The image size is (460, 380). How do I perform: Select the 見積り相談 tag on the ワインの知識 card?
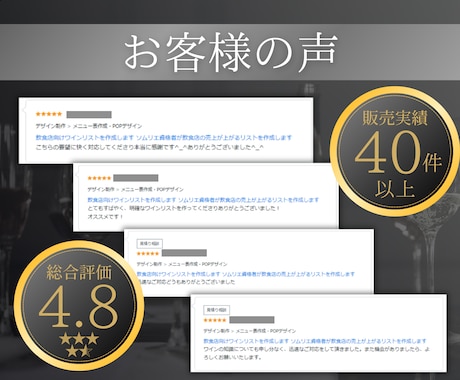pos(217,310)
